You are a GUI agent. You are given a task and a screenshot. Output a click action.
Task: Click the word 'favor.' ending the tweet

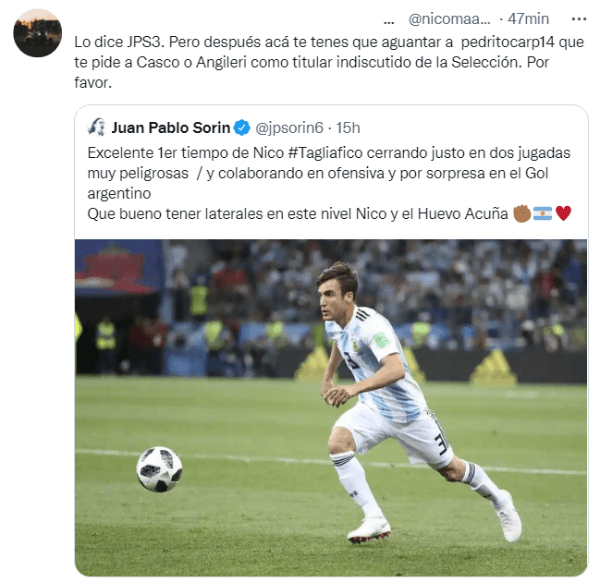coord(93,82)
